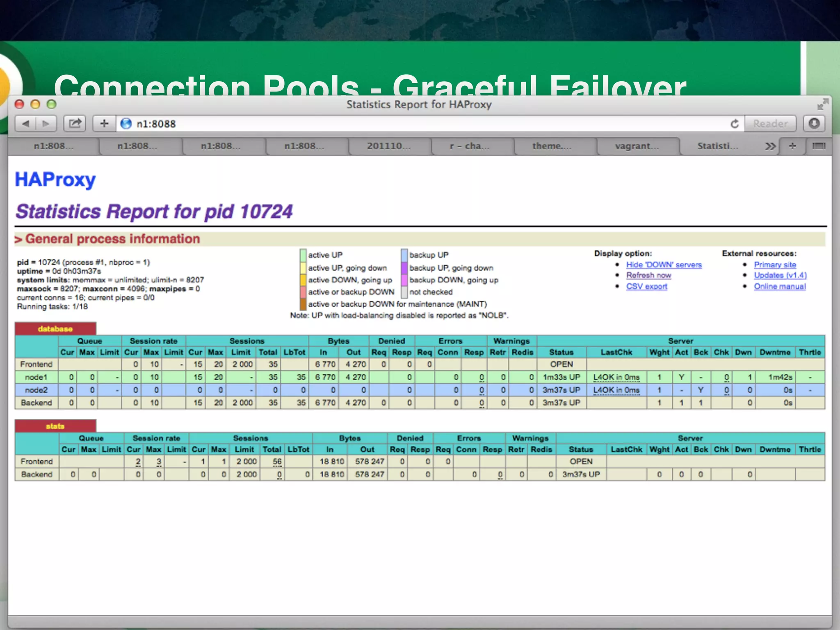Screen dimensions: 840x630
Task: Select the node2 row name
Action: (x=36, y=390)
